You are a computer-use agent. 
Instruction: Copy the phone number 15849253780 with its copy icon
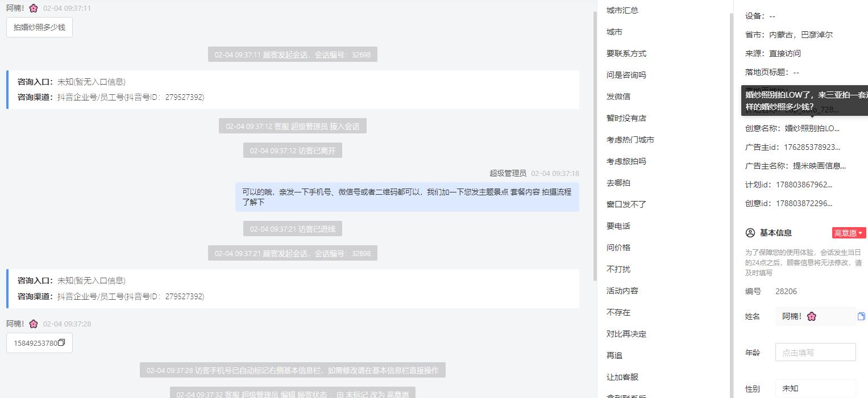(x=62, y=342)
